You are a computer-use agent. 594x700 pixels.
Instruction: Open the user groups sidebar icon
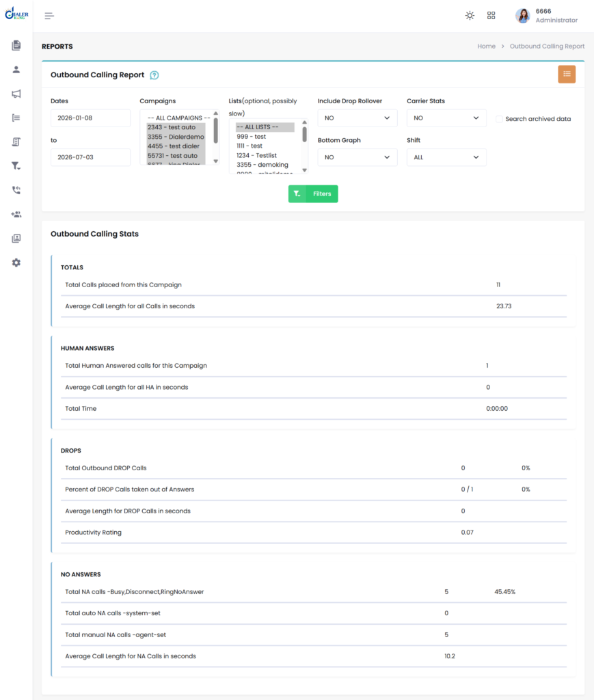16,214
